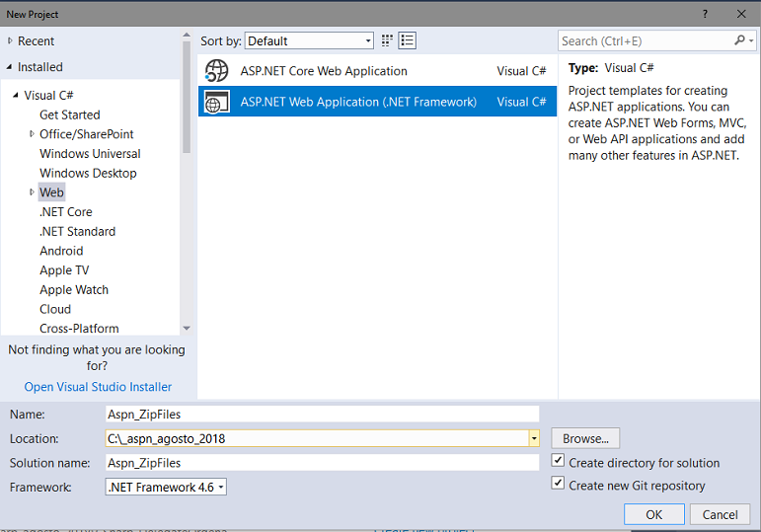Click the search magnifier icon
This screenshot has height=532, width=761.
739,40
